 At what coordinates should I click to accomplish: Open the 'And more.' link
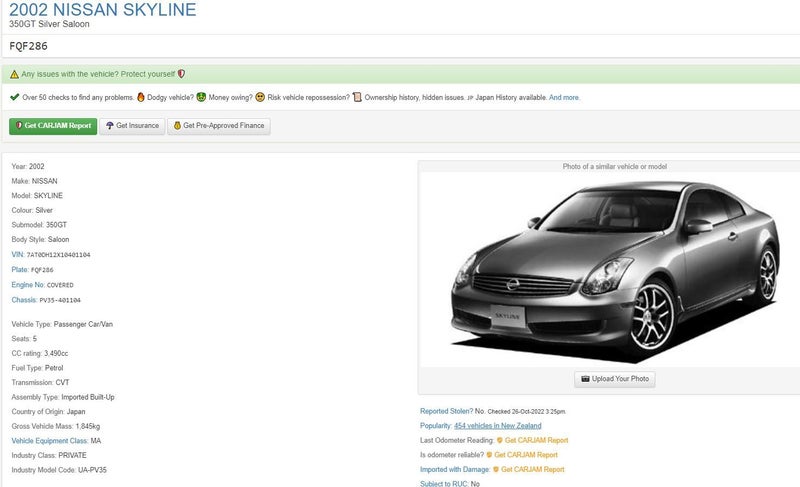564,98
